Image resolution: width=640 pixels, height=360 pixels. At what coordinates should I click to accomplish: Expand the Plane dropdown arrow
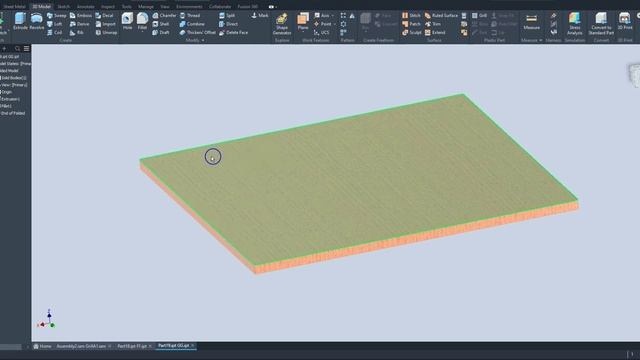pos(303,31)
